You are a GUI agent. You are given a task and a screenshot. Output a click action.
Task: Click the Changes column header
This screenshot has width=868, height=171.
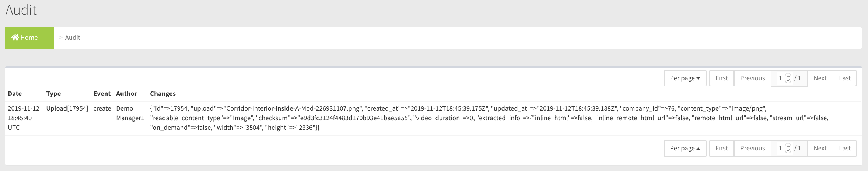click(x=163, y=94)
